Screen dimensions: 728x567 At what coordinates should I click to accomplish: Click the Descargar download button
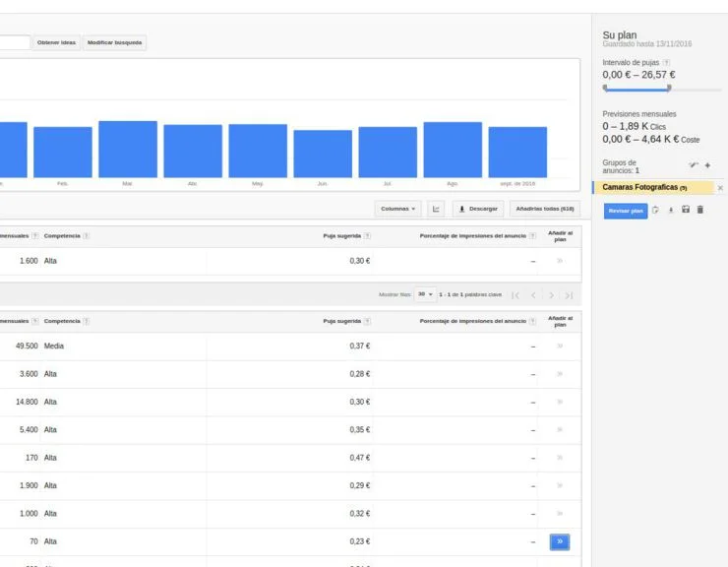click(478, 209)
